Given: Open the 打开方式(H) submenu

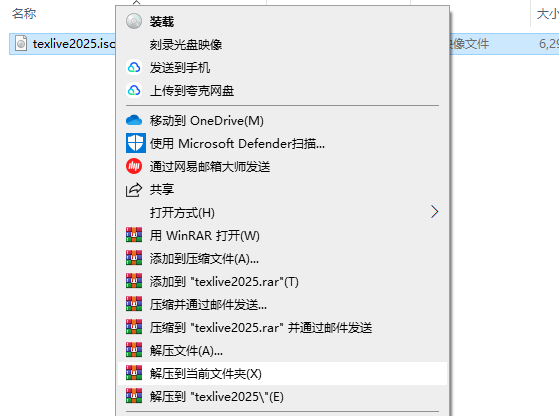Looking at the screenshot, I should coord(182,213).
